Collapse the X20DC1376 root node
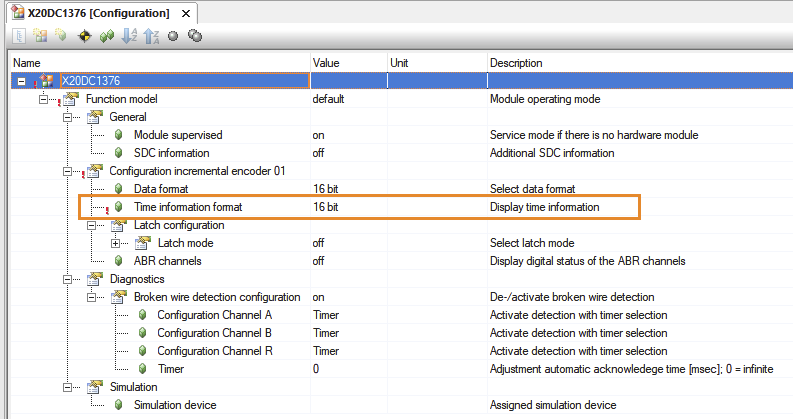This screenshot has width=793, height=419. tap(21, 81)
